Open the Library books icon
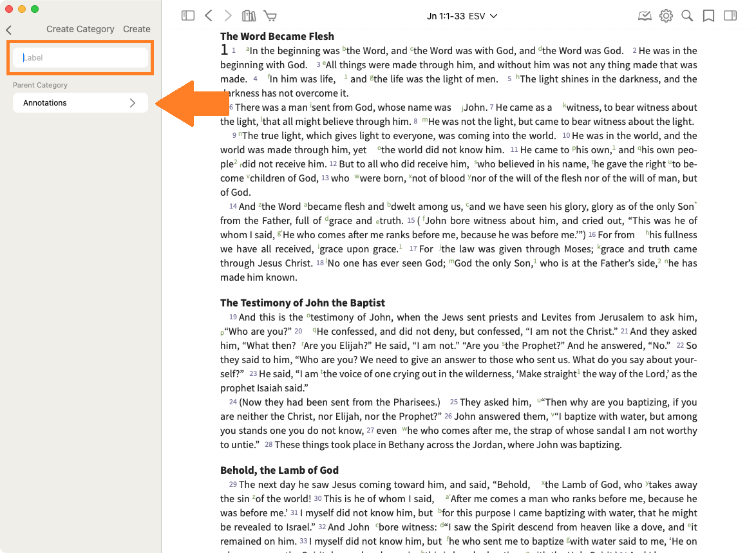The image size is (756, 553). pyautogui.click(x=249, y=15)
